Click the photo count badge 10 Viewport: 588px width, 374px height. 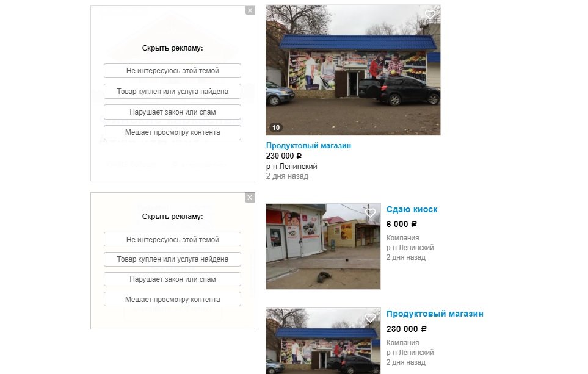[x=276, y=128]
